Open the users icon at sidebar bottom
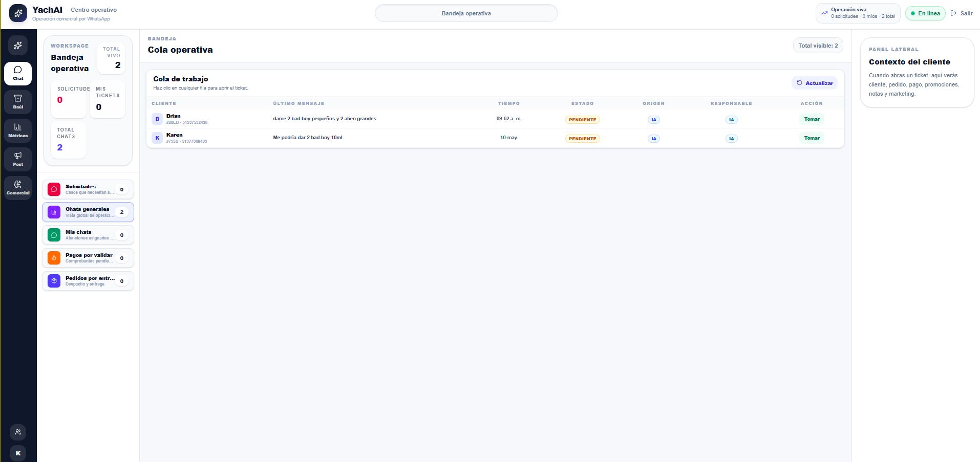This screenshot has width=980, height=462. point(18,432)
